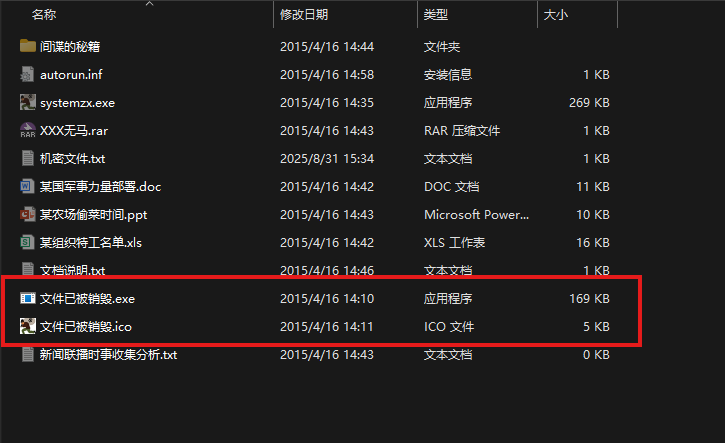Click size 10 KB of the ppt file
This screenshot has width=725, height=443.
click(593, 215)
